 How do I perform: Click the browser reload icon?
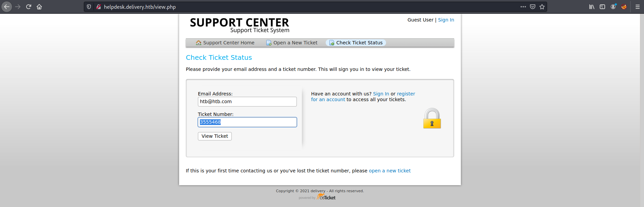(x=29, y=6)
